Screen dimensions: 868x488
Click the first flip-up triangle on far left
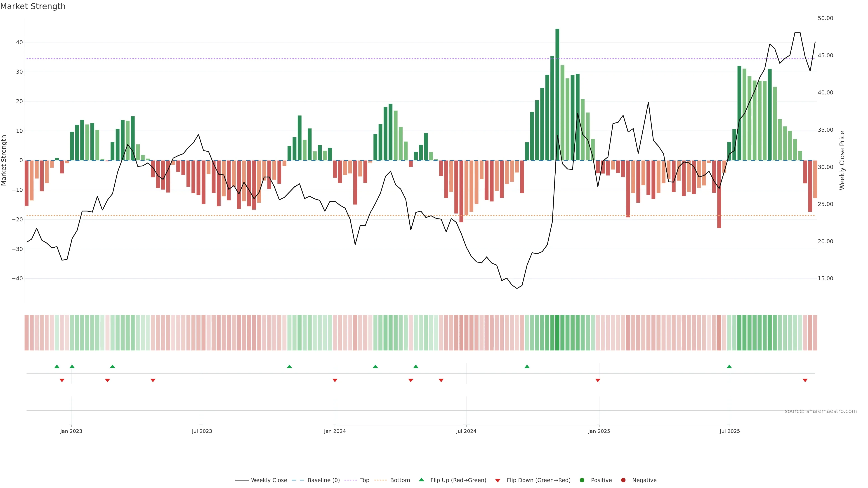point(57,366)
